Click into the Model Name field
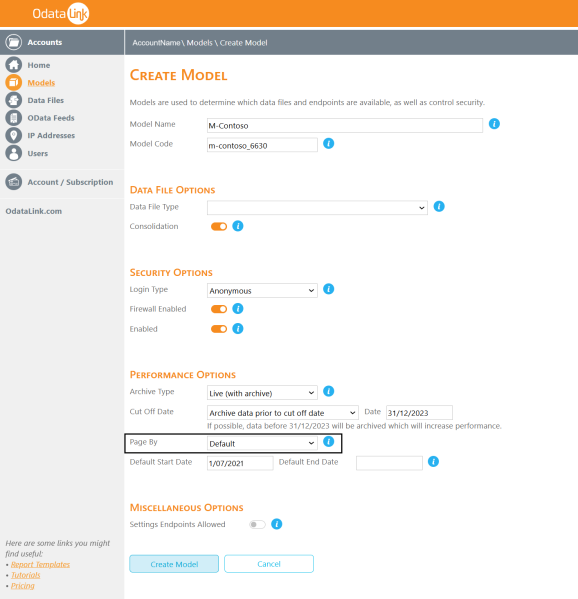Viewport: 578px width, 599px height. pos(345,126)
